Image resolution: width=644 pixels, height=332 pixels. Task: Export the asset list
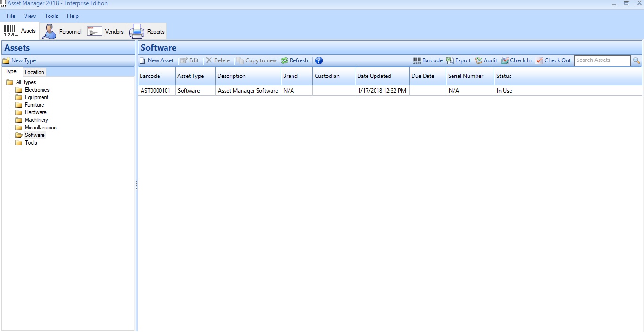pyautogui.click(x=459, y=60)
